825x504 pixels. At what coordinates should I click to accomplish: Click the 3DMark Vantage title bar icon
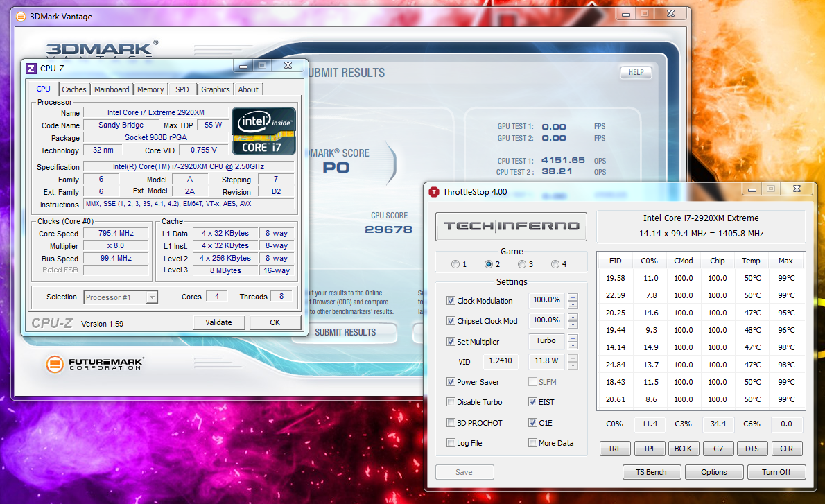21,17
